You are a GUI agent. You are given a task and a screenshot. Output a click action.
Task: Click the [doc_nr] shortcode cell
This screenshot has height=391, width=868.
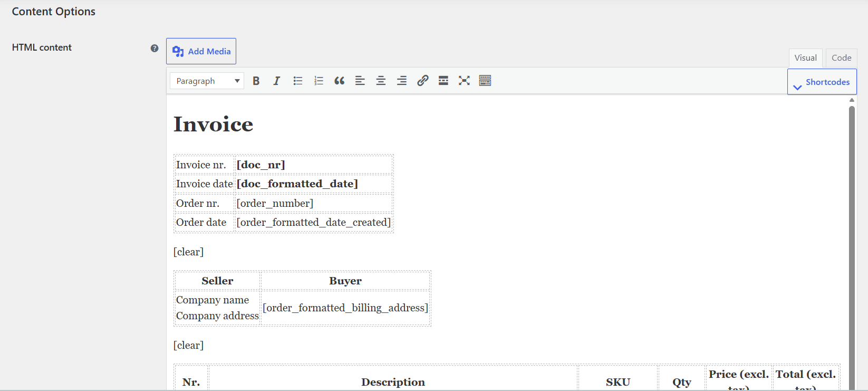(313, 165)
